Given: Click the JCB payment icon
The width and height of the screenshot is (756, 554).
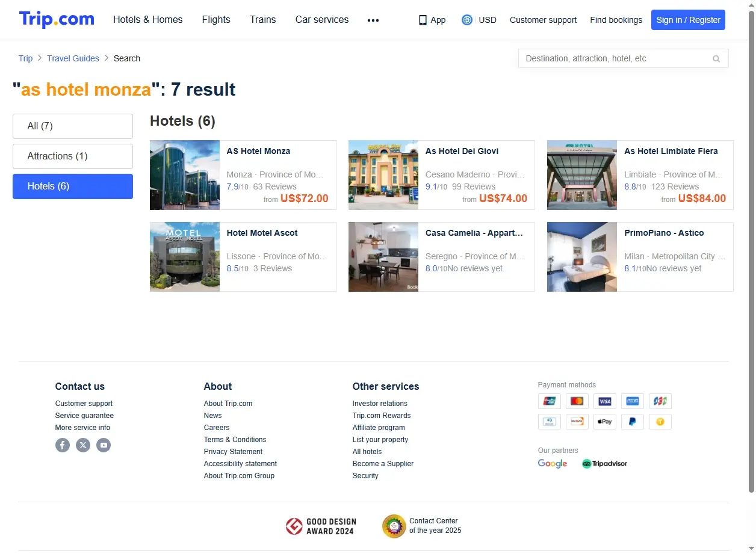Looking at the screenshot, I should (x=660, y=401).
